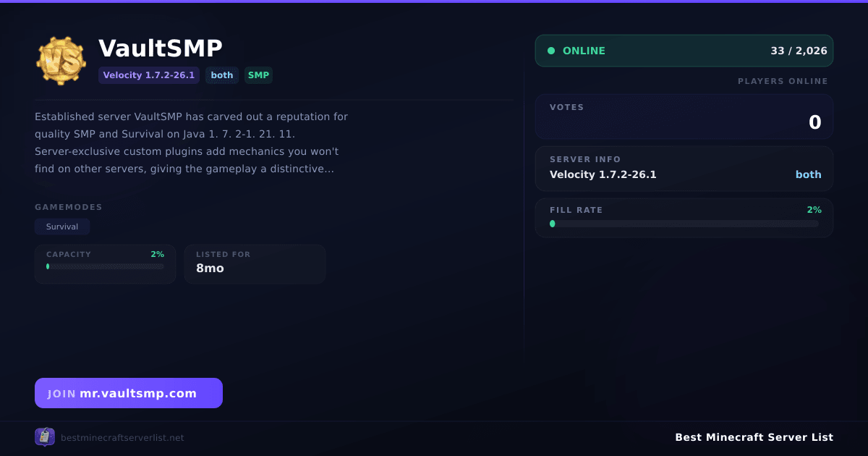Click the 2% value in the Fill Rate card
This screenshot has height=456, width=868.
[x=814, y=210]
